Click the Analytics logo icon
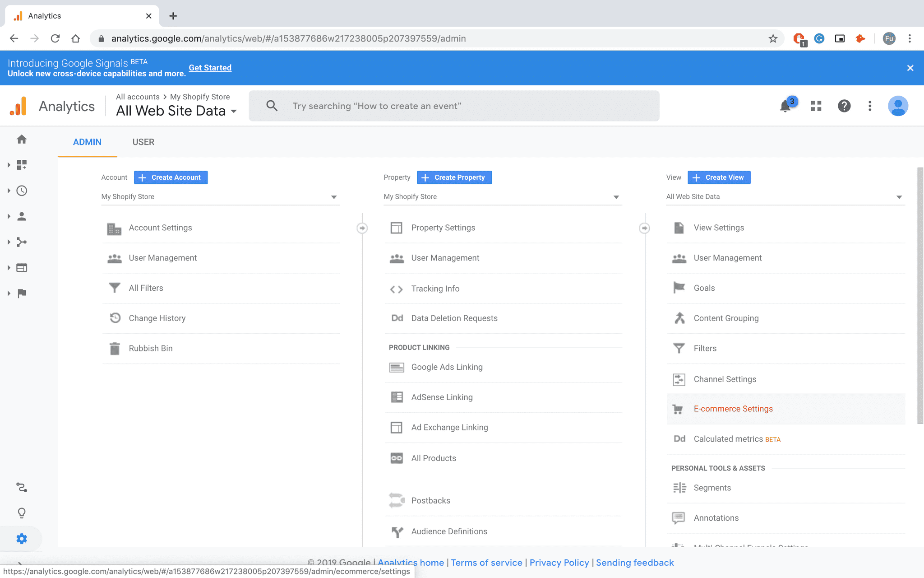924x578 pixels. coord(18,106)
